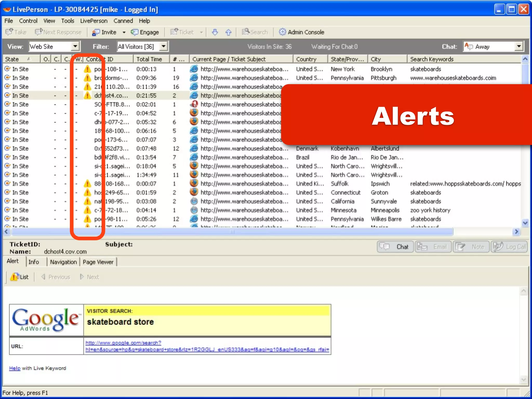Click the blue down arrow toolbar icon
Image resolution: width=532 pixels, height=399 pixels.
pyautogui.click(x=215, y=32)
